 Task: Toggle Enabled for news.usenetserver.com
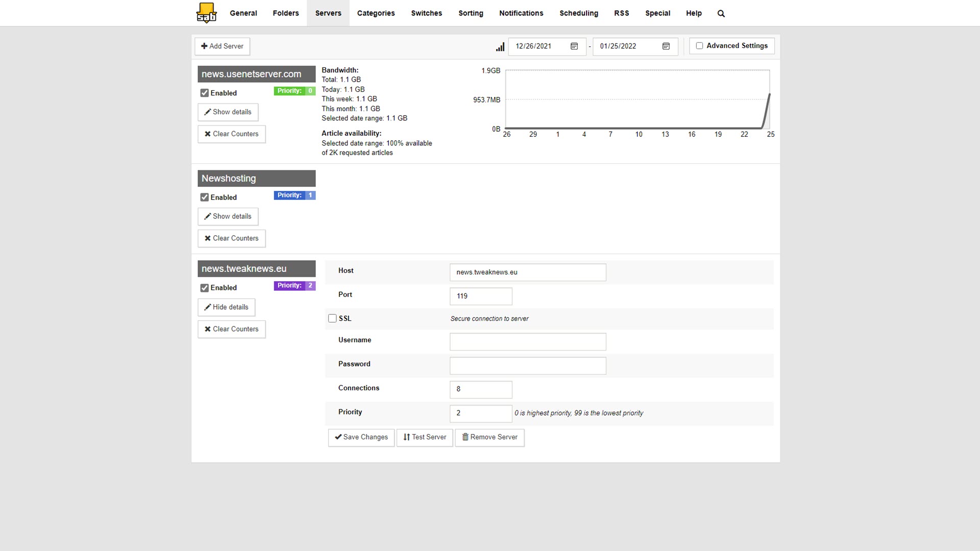click(x=205, y=93)
